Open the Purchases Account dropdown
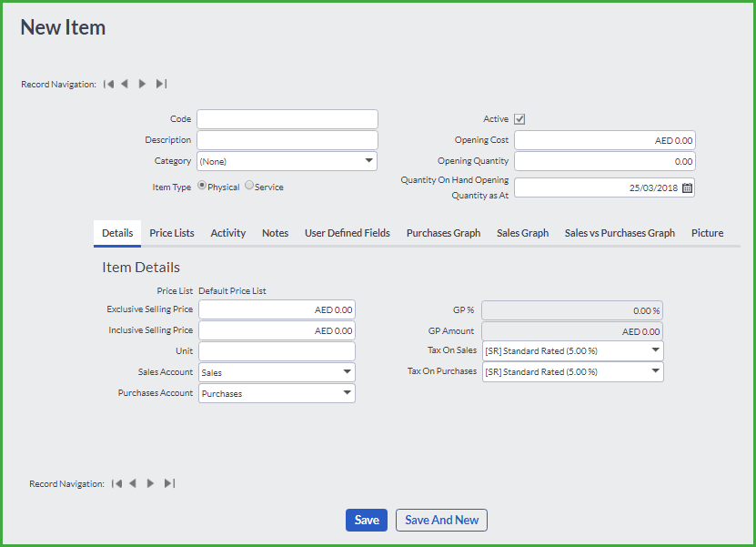Viewport: 756px width, 547px height. click(277, 393)
